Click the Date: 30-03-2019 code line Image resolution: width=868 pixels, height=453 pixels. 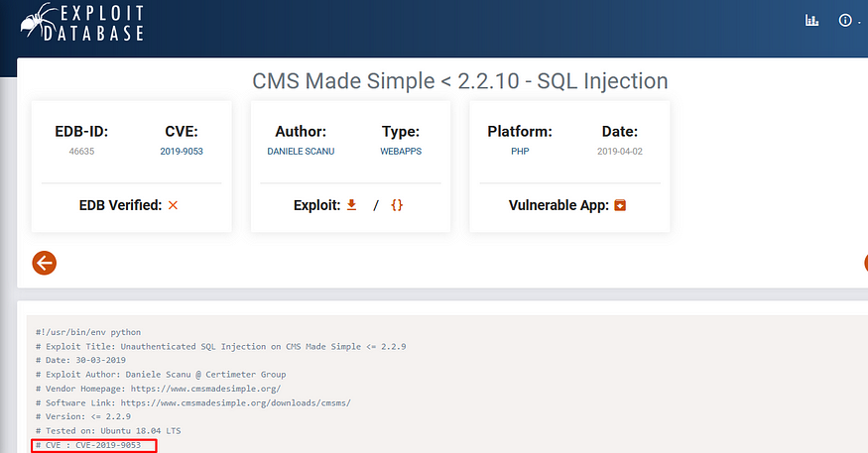(80, 360)
